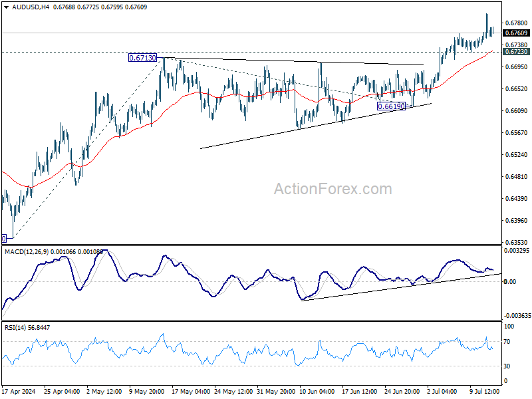
Task: Click the ActionForex.com watermark
Action: [333, 189]
